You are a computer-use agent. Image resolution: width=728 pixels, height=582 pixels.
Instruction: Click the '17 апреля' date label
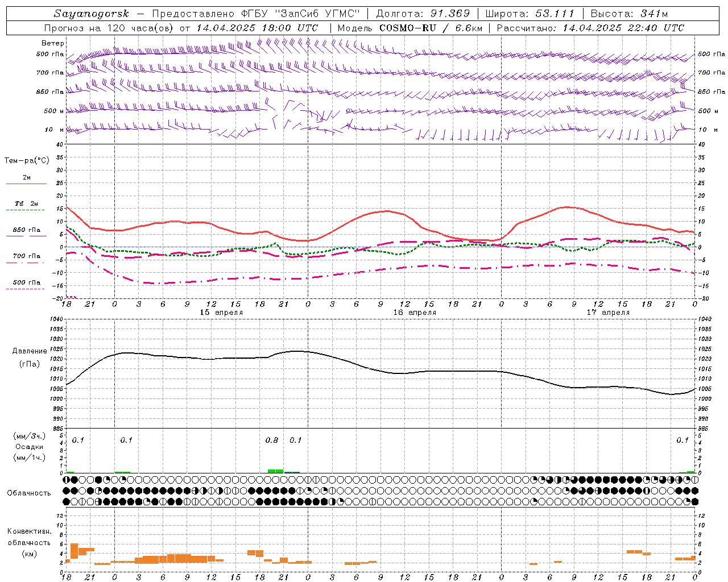608,313
